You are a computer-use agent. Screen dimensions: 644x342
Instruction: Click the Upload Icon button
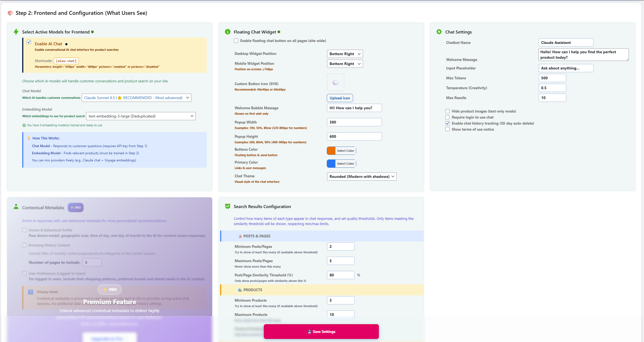[340, 98]
